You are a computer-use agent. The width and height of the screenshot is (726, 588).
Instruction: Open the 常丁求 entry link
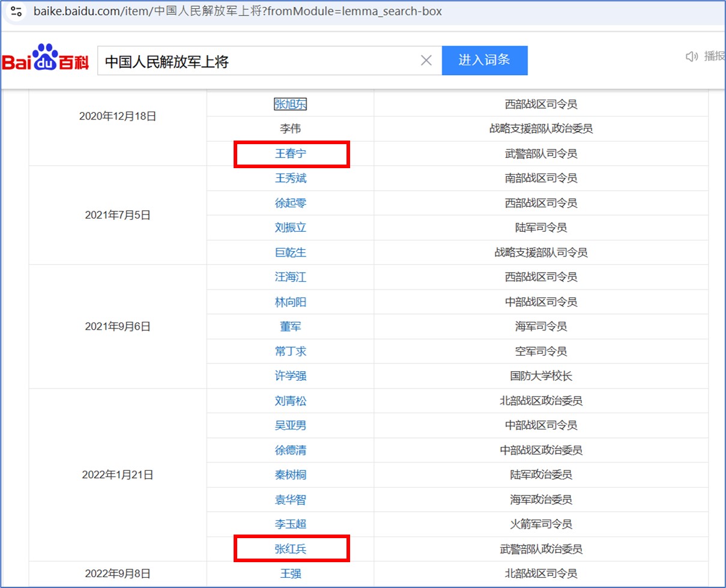pyautogui.click(x=291, y=351)
